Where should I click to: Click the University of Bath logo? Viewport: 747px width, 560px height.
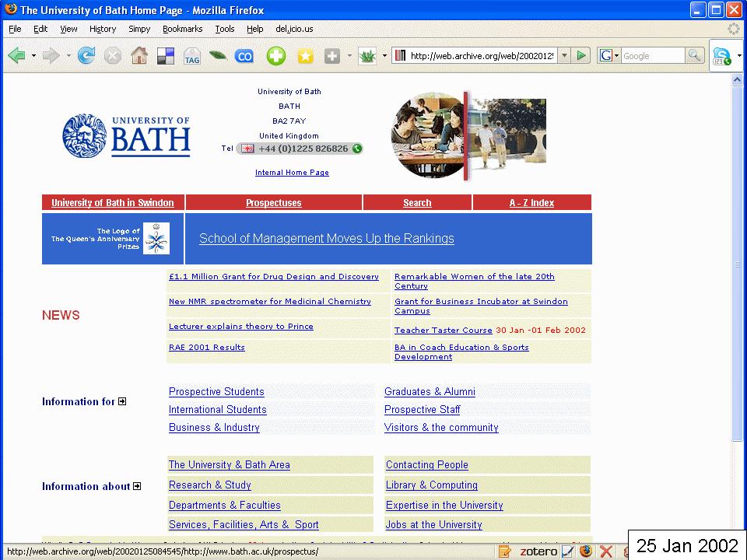point(126,135)
